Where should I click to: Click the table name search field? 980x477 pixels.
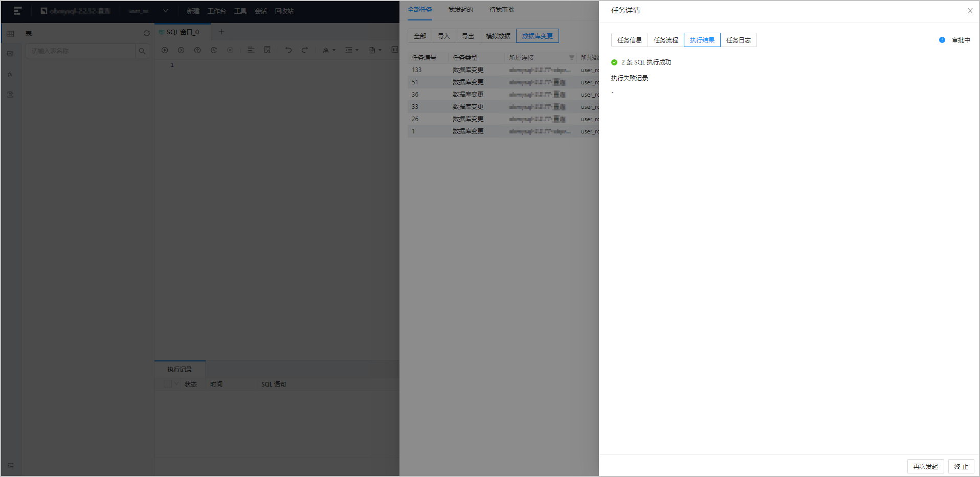(x=81, y=51)
